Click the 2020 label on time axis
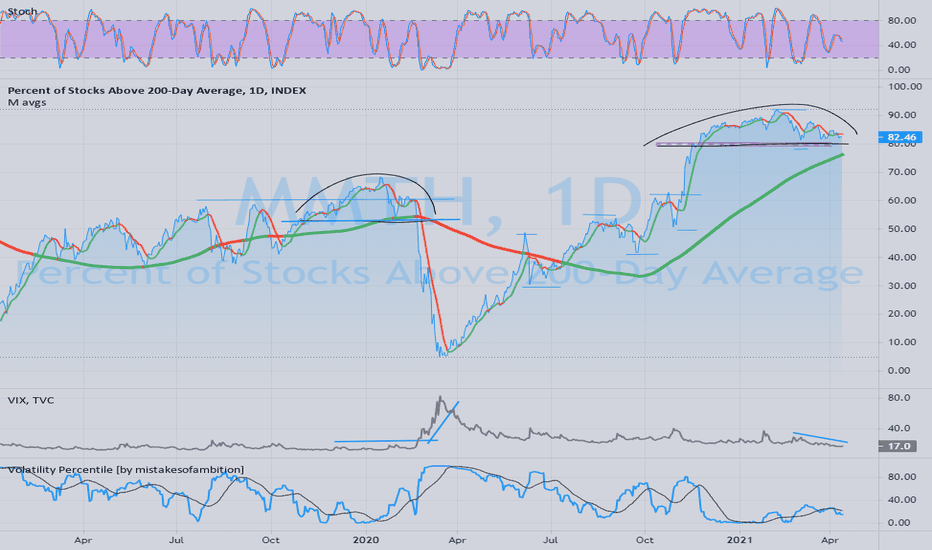The image size is (932, 550). click(366, 540)
